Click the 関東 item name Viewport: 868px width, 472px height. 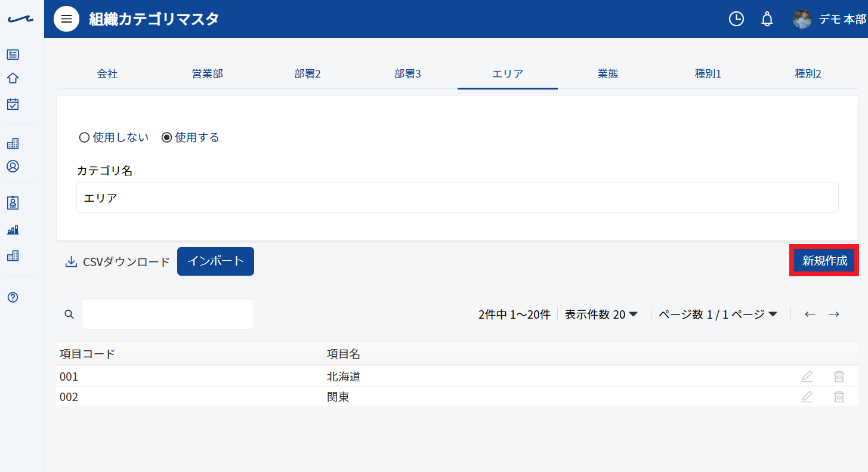338,397
